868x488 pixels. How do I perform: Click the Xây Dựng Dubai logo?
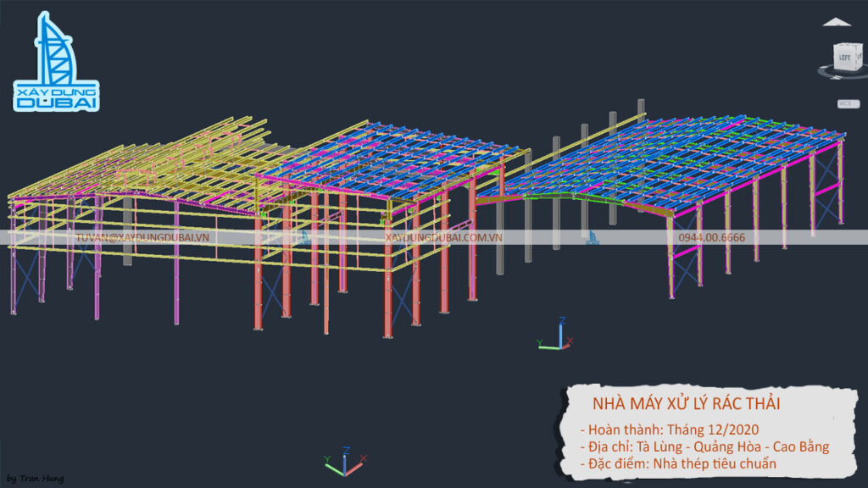point(57,64)
